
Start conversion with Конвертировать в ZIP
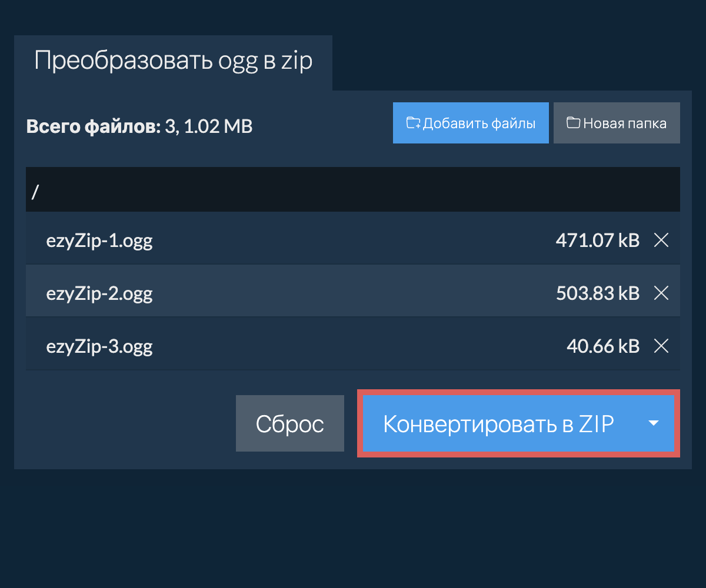[498, 424]
